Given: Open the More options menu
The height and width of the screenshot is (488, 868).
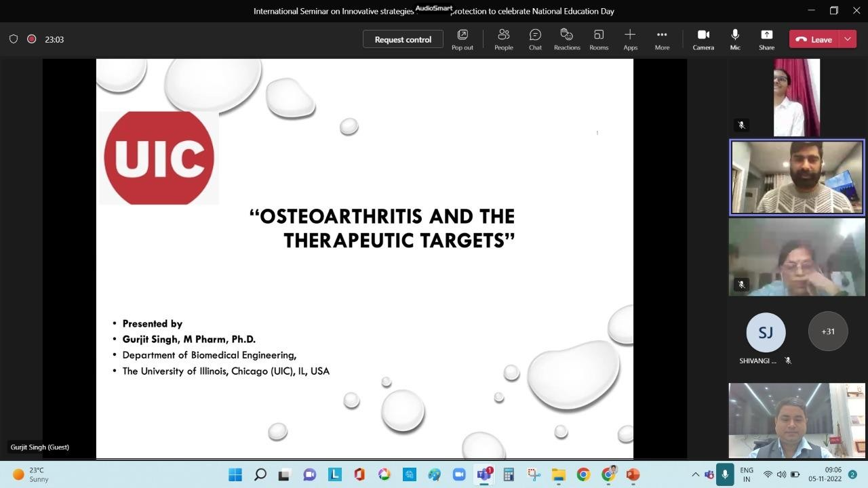Looking at the screenshot, I should 662,39.
